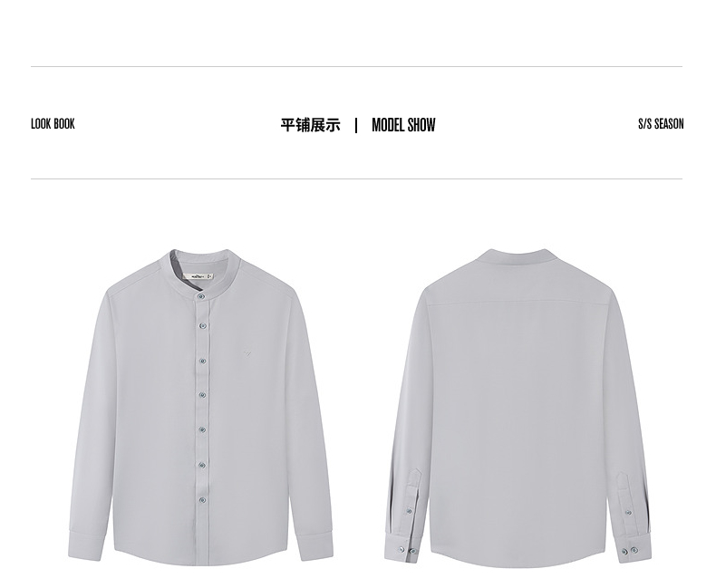The image size is (716, 588).
Task: Click the 平铺展示 Chinese heading
Action: pyautogui.click(x=311, y=125)
